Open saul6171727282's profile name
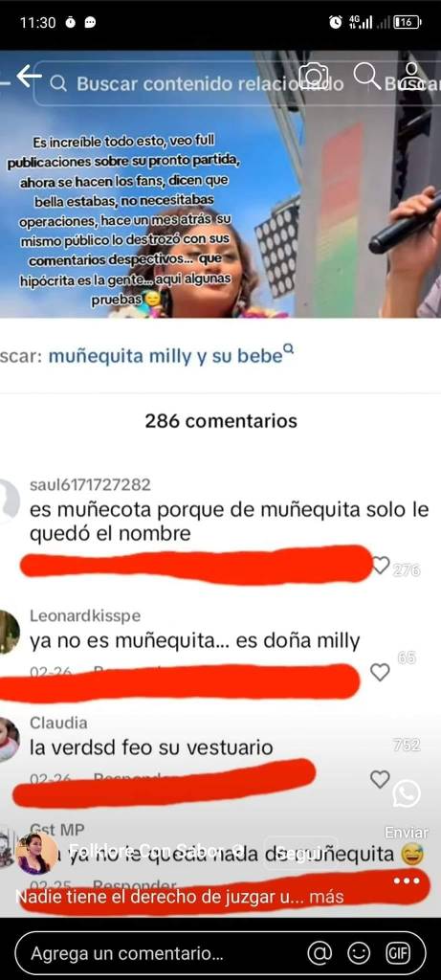441x980 pixels. coord(90,485)
